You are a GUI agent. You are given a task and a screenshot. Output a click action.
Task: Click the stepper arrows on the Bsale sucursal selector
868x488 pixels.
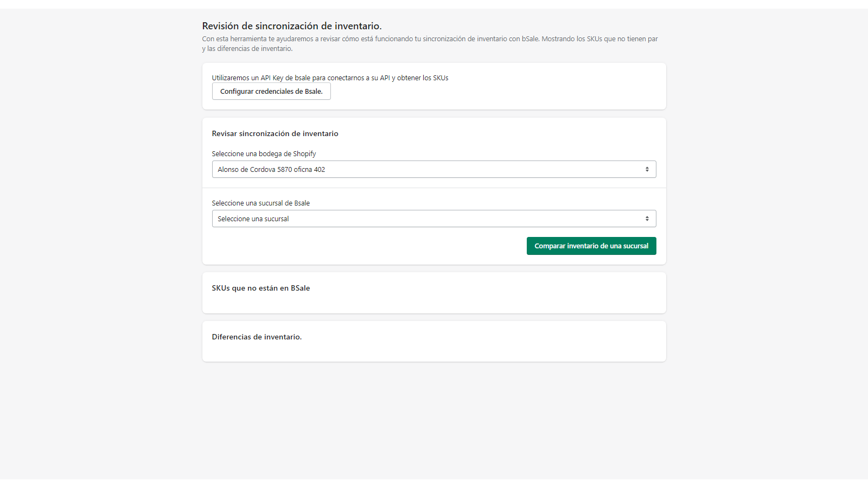pos(647,219)
